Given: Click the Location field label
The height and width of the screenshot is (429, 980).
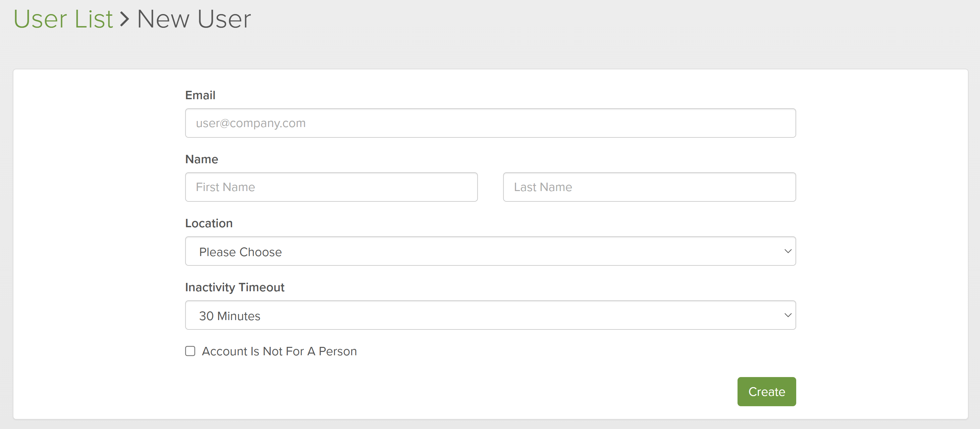Looking at the screenshot, I should 209,223.
